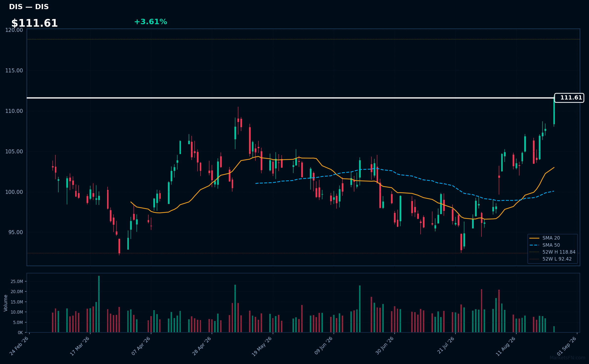Viewport: 589px width, 364px height.
Task: Select the large "$111.61" price header
Action: pos(34,23)
